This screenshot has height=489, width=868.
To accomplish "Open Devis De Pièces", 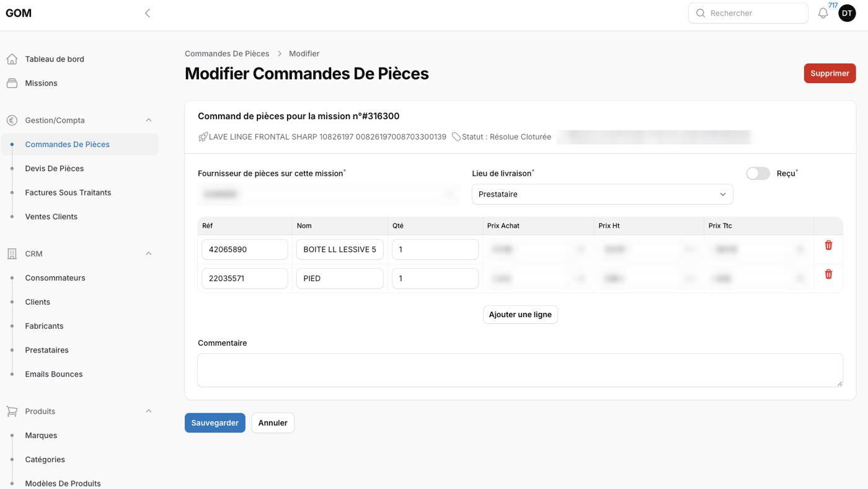I will point(54,169).
